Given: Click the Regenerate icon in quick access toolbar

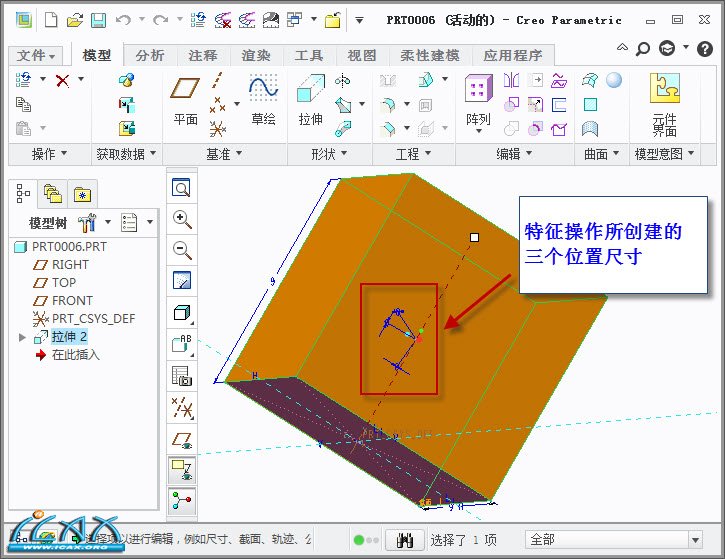Looking at the screenshot, I should click(x=198, y=20).
